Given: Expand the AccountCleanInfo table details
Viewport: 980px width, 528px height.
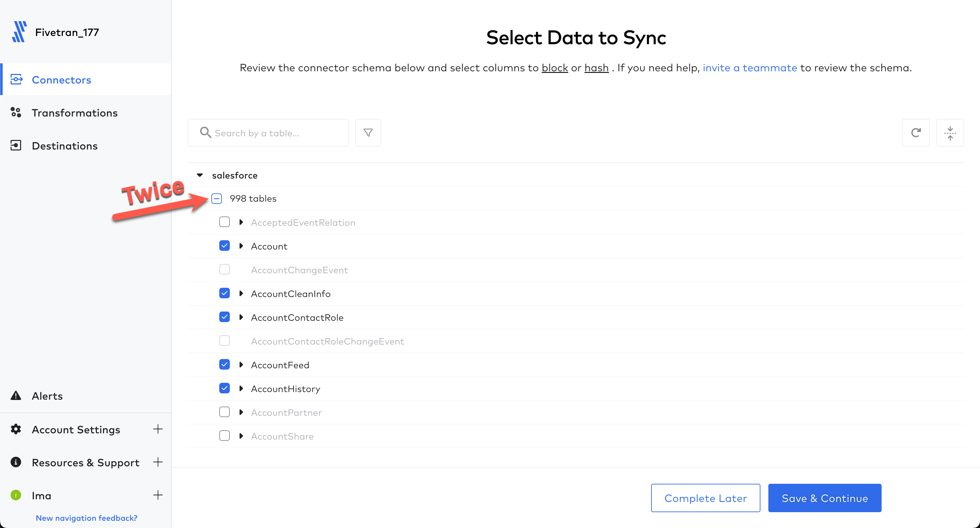Looking at the screenshot, I should [241, 293].
